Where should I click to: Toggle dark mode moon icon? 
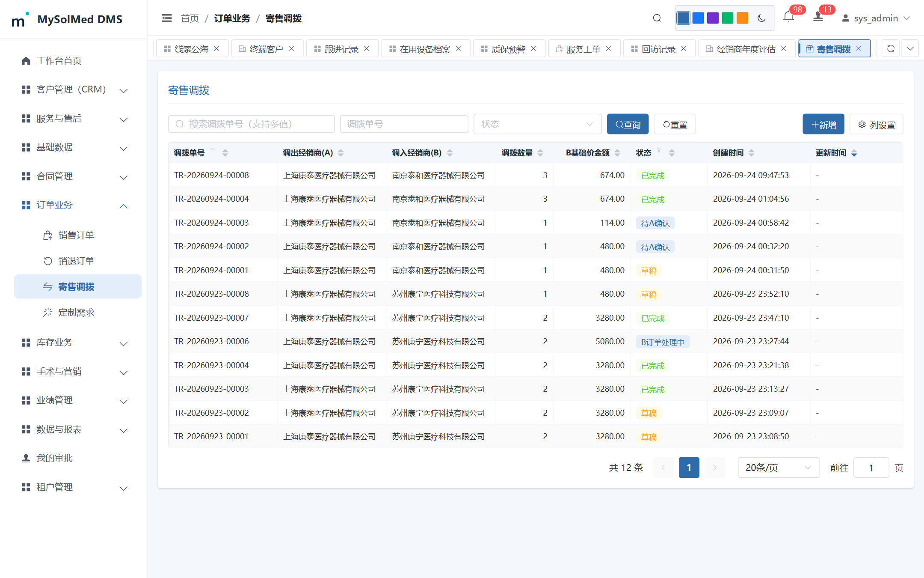[761, 18]
